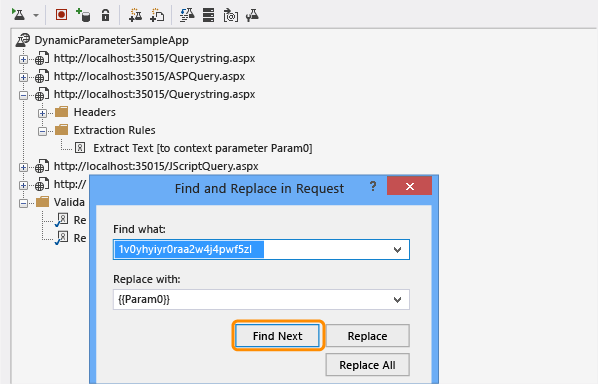Screen dimensions: 598x384
Task: Click the wrench and flask settings icon
Action: [x=252, y=15]
